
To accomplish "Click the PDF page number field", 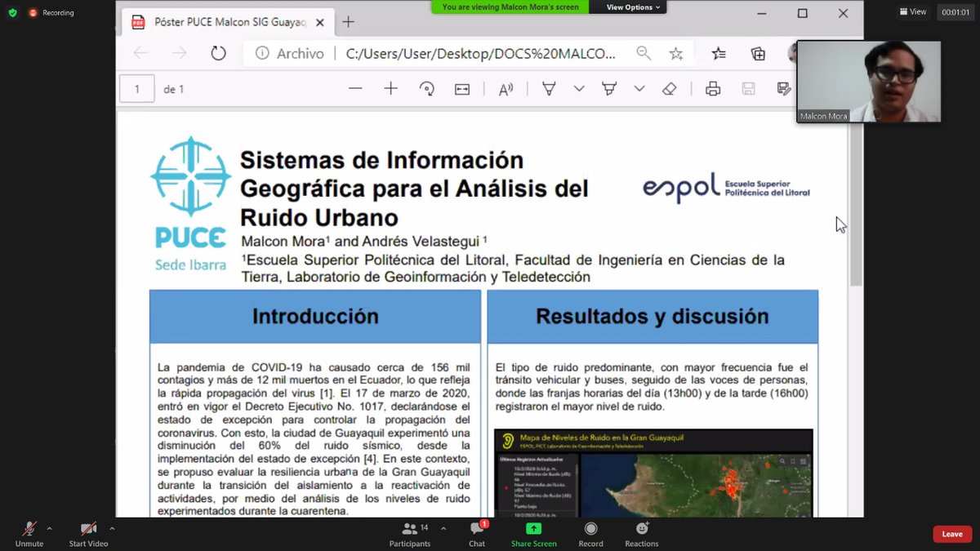I will click(137, 89).
